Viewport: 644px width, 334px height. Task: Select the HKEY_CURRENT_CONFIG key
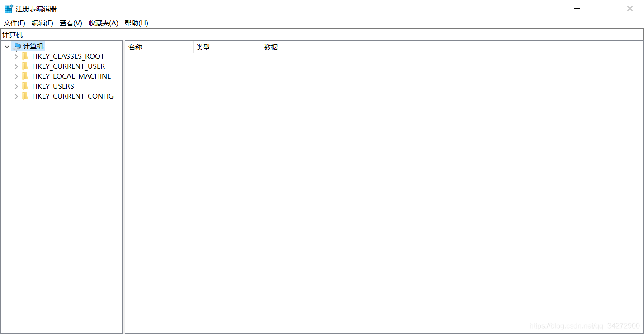pos(73,96)
